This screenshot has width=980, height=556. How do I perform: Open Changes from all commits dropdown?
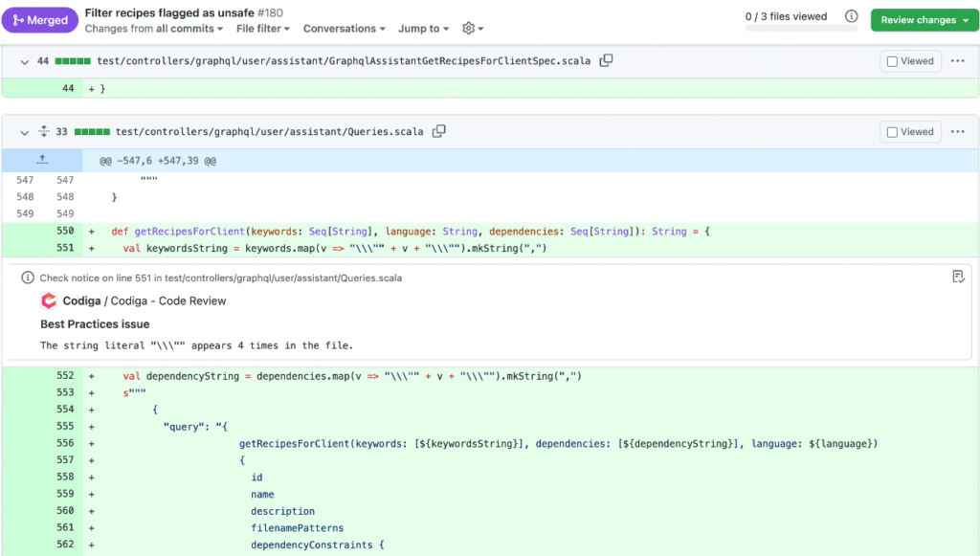[x=154, y=29]
